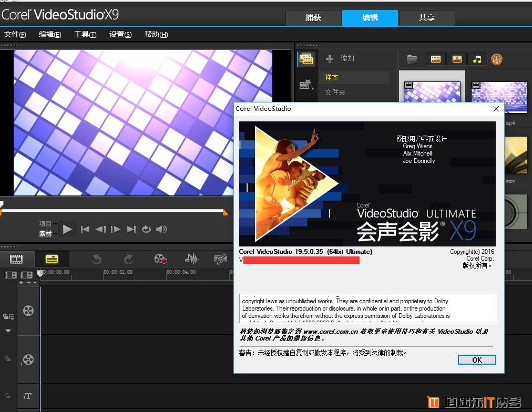Toggle show photos filter icon

pos(457,59)
